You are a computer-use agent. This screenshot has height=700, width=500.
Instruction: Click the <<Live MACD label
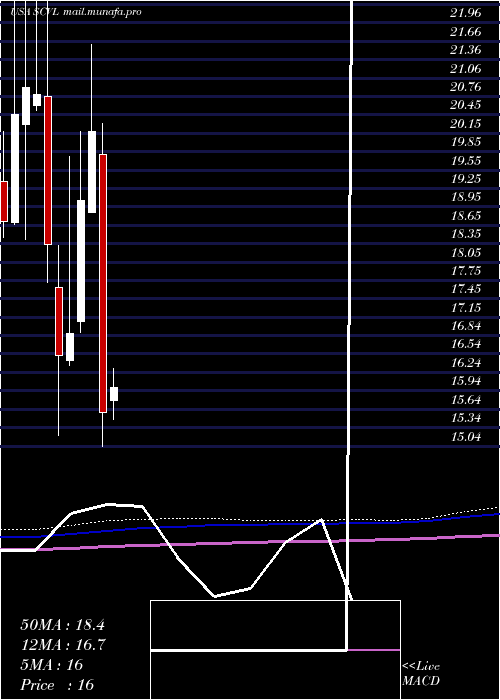tap(421, 674)
